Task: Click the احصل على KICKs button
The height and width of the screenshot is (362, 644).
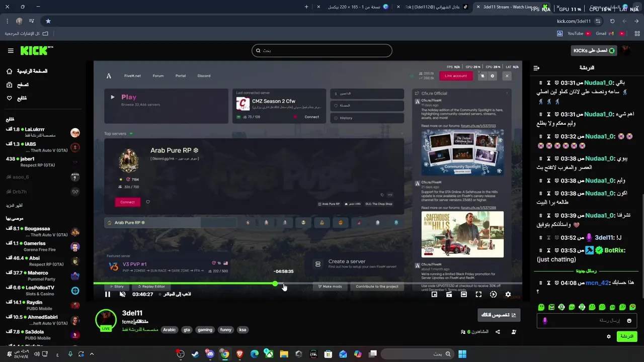Action: point(594,50)
